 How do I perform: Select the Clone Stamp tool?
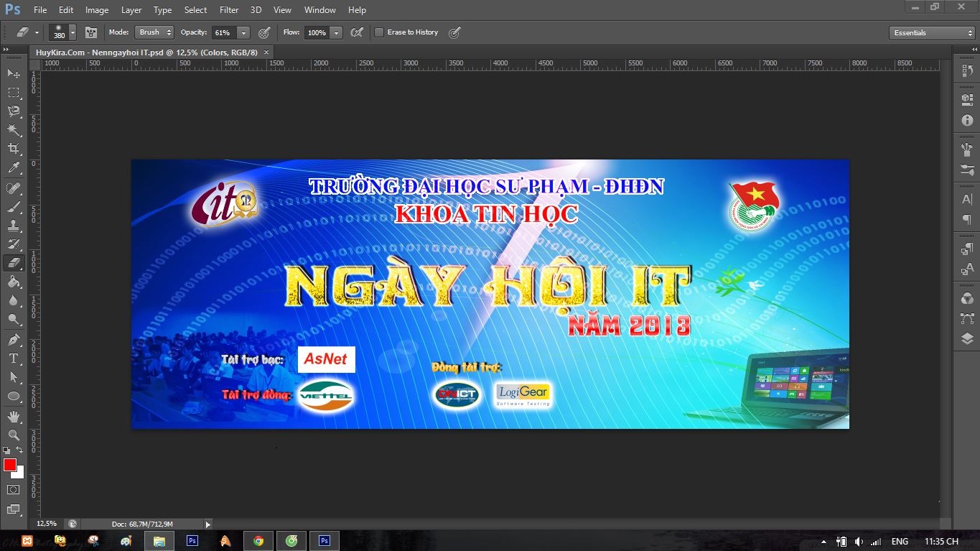point(14,226)
